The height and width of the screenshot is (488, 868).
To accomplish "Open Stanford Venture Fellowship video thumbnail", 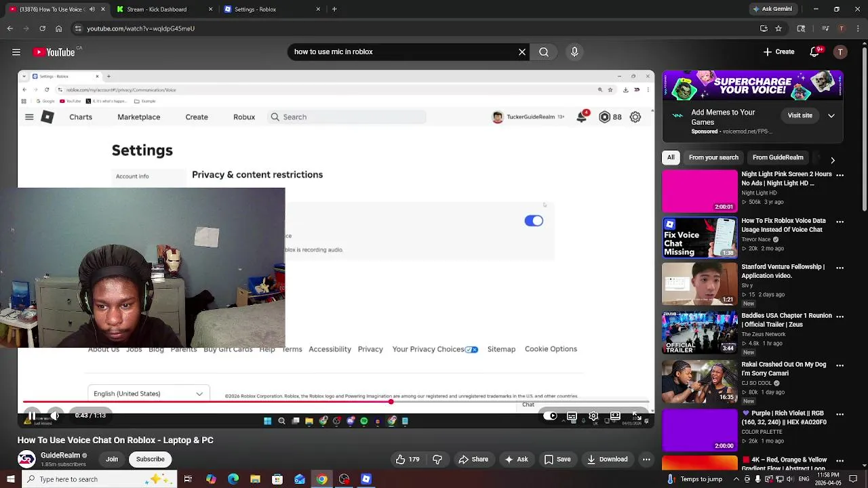I will tap(699, 284).
